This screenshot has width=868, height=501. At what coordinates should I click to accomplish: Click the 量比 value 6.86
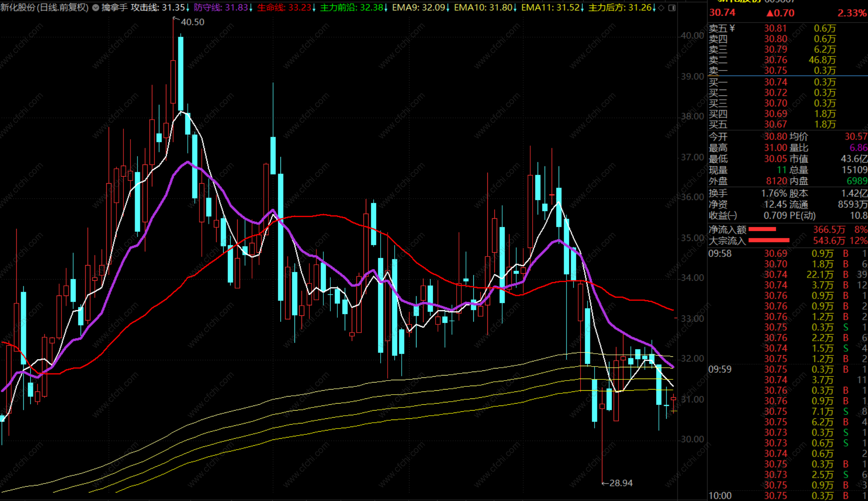click(858, 148)
